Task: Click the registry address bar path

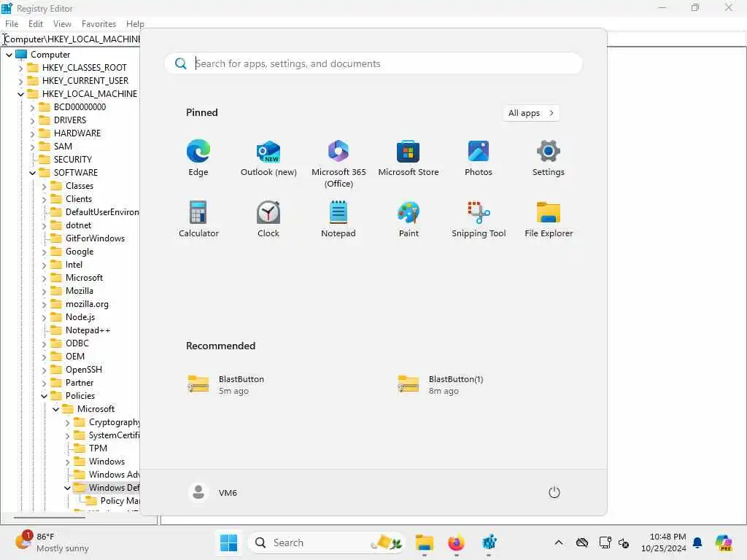Action: [71, 39]
